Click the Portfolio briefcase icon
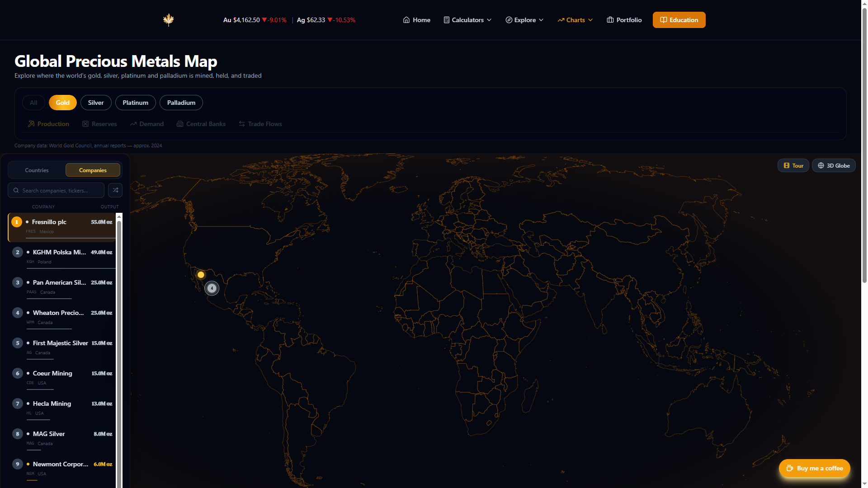Screen dimensions: 868x488 point(610,20)
